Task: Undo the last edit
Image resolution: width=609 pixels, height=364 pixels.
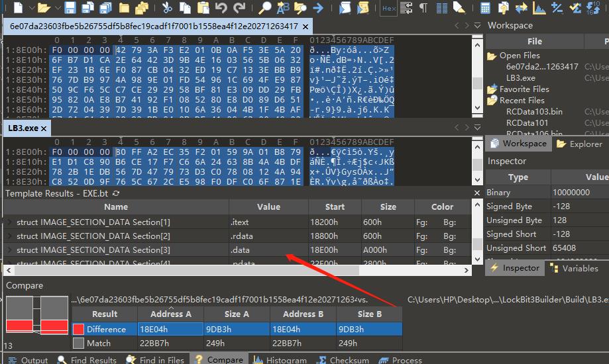Action: point(221,7)
